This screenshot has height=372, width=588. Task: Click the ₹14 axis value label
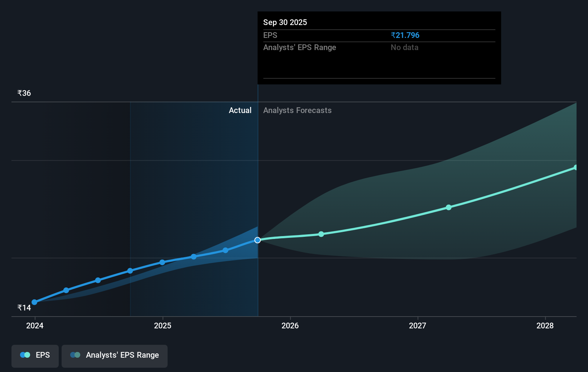(24, 307)
